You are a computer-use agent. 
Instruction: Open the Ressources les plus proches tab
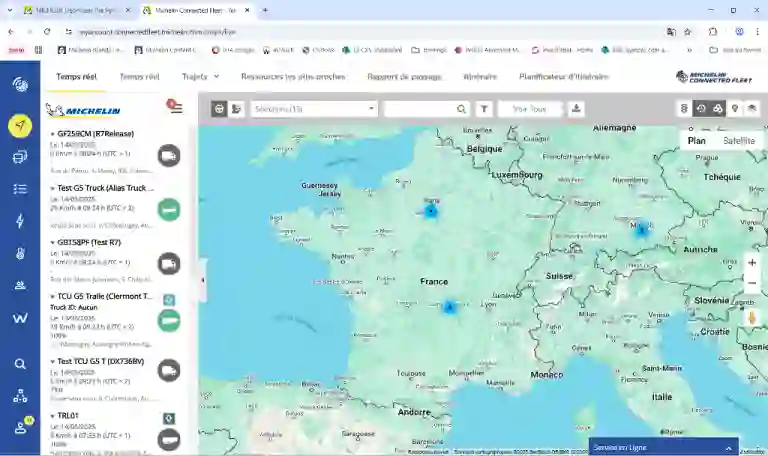(293, 77)
